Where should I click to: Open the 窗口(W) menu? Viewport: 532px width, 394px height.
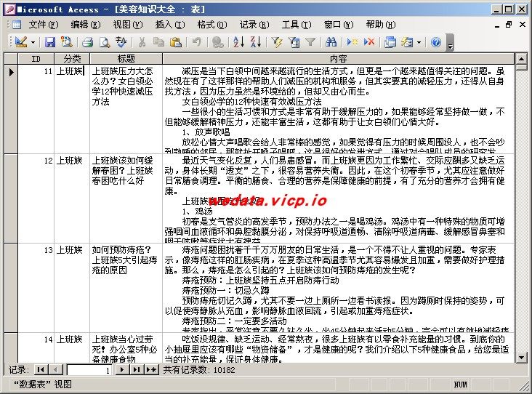pyautogui.click(x=339, y=25)
